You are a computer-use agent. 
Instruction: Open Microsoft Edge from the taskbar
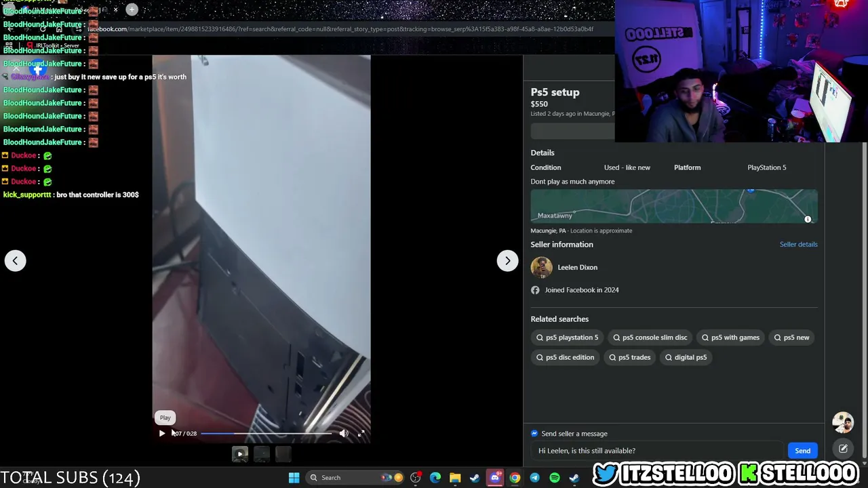coord(435,478)
